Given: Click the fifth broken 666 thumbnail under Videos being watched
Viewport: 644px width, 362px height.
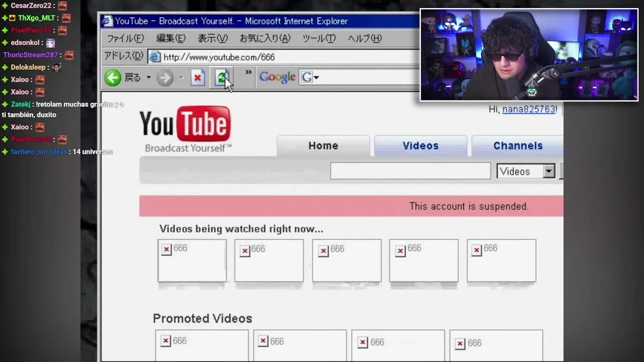Looking at the screenshot, I should [502, 260].
